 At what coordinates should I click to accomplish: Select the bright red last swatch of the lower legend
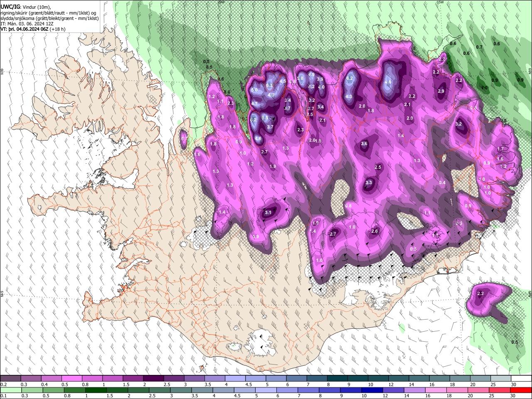point(521,390)
